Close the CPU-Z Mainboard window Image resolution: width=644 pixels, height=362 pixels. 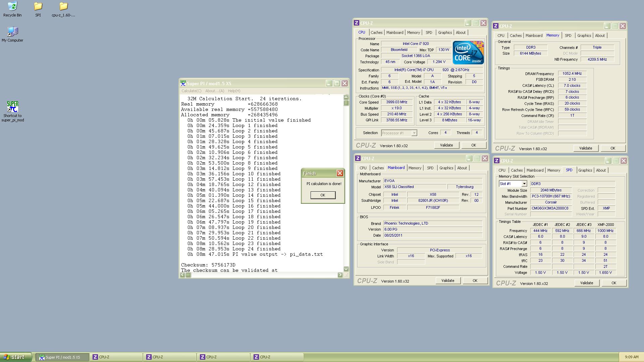point(485,159)
